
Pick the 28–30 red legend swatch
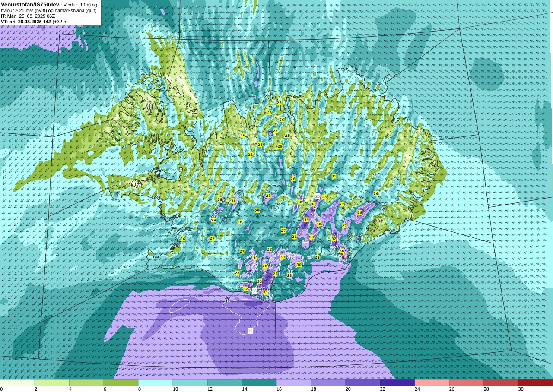click(501, 383)
